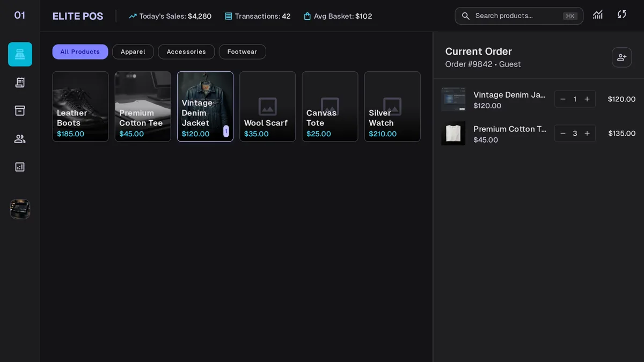The image size is (644, 362).
Task: Open the inventory archive icon in sidebar
Action: tap(20, 110)
